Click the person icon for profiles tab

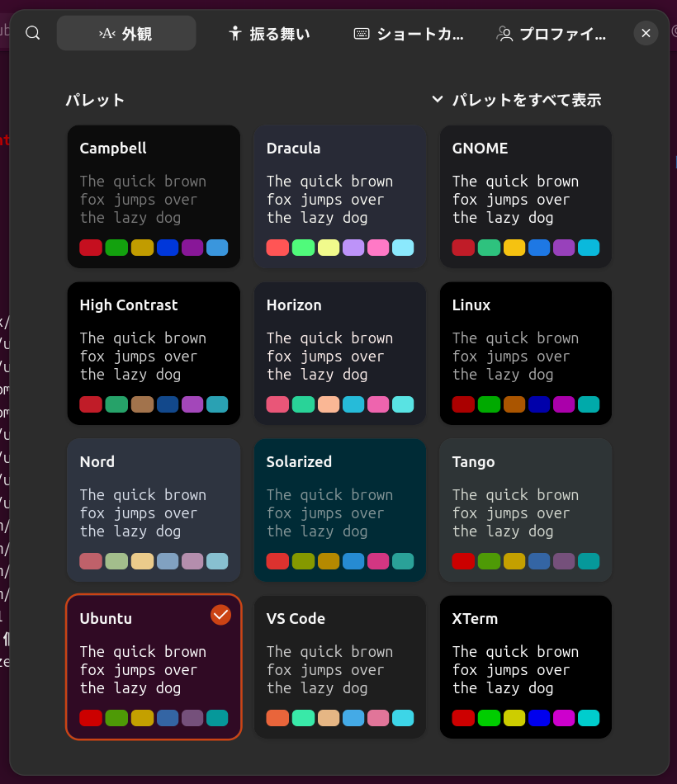coord(504,34)
